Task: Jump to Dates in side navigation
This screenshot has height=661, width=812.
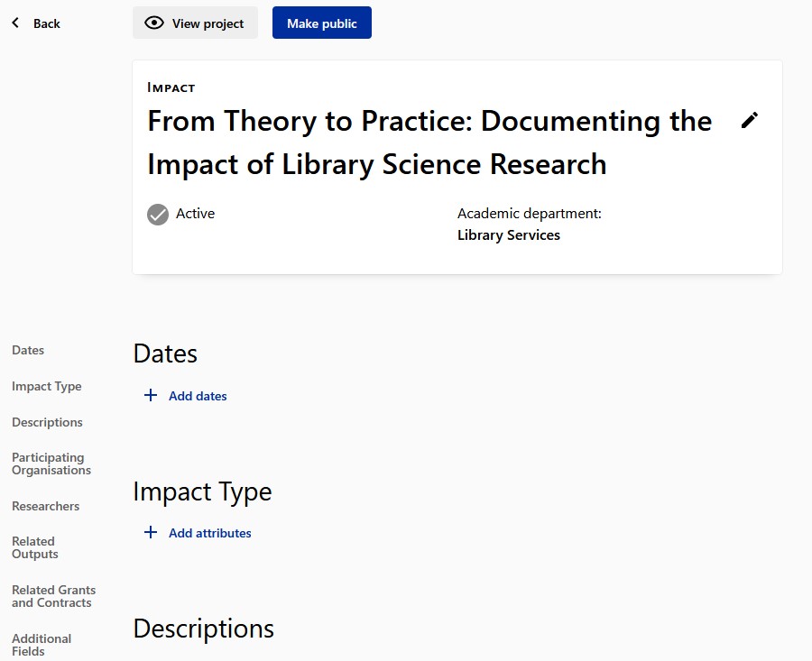Action: [x=28, y=350]
